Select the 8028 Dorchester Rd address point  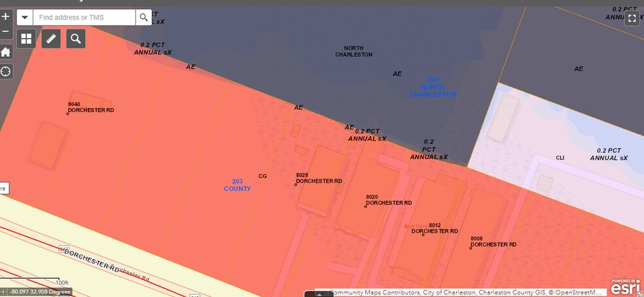296,184
